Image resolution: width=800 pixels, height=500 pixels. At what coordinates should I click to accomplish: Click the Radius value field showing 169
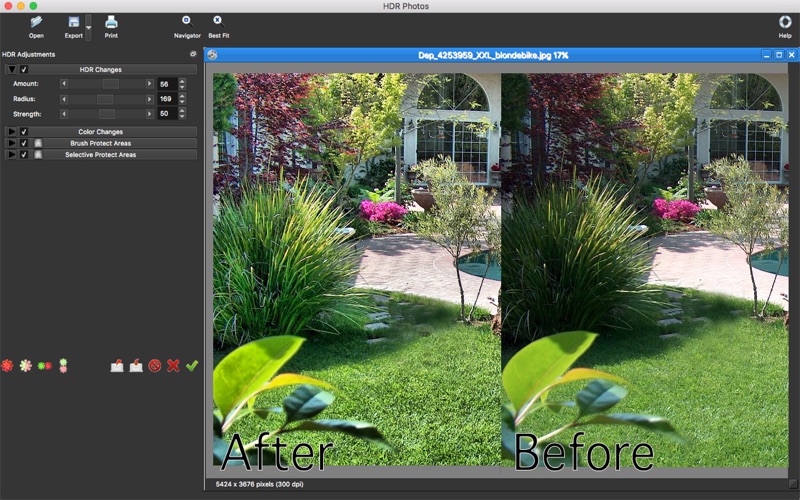click(167, 98)
